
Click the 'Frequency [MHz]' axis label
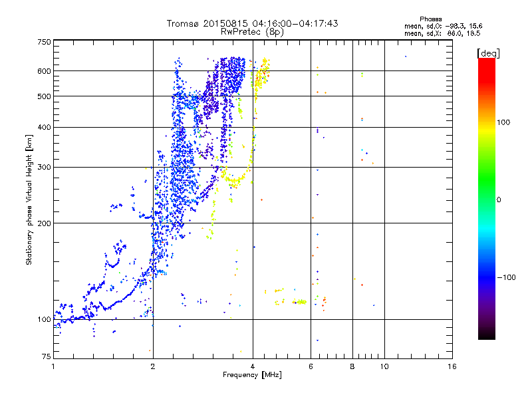tap(252, 375)
